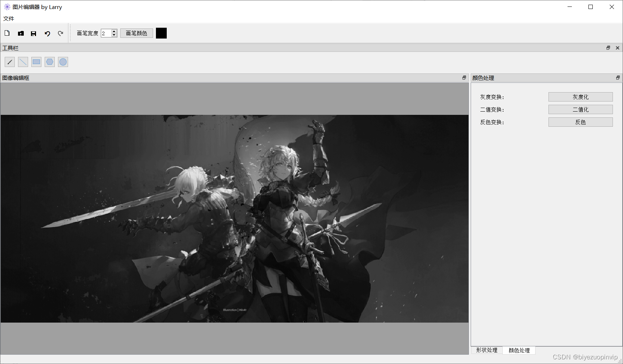The height and width of the screenshot is (364, 623).
Task: Maximize the 图片编辑器 window
Action: 591,7
